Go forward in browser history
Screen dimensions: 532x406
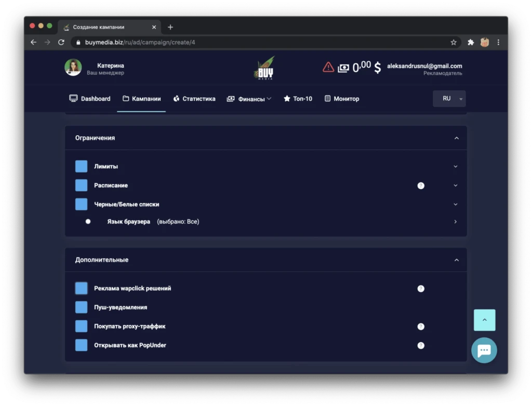click(47, 43)
